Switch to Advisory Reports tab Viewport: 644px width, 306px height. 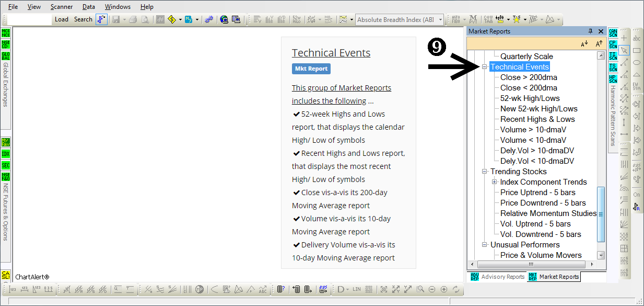coord(498,277)
